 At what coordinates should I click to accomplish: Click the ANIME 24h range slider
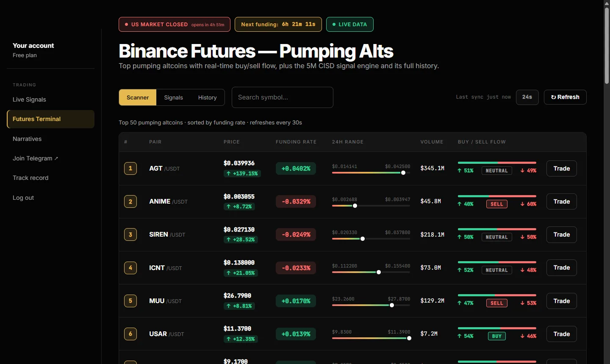(371, 206)
